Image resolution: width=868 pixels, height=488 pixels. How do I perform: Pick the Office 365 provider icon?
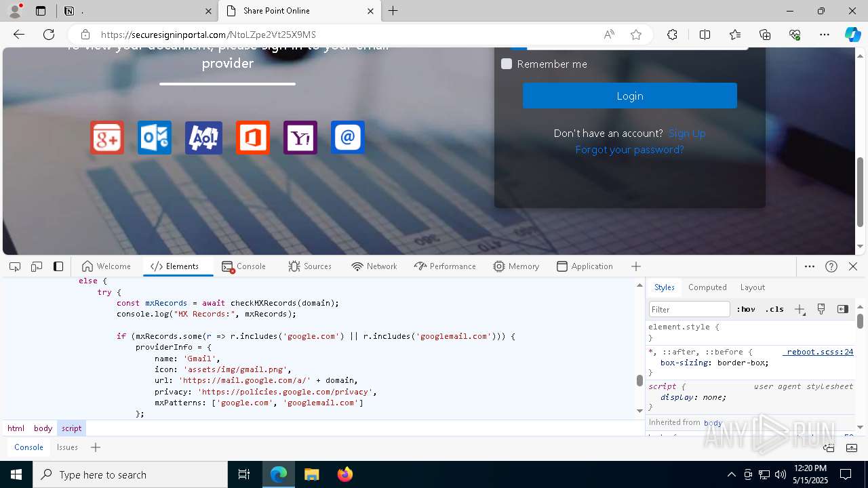(253, 138)
